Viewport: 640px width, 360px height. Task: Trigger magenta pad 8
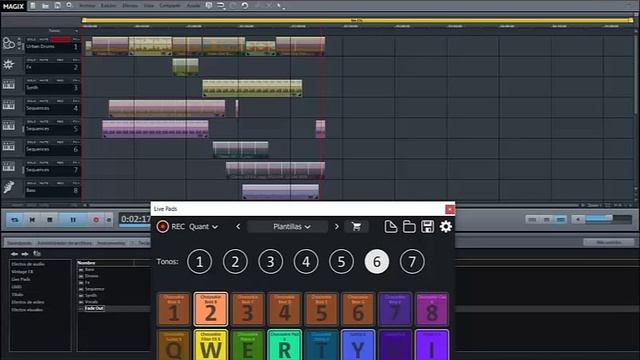[432, 309]
